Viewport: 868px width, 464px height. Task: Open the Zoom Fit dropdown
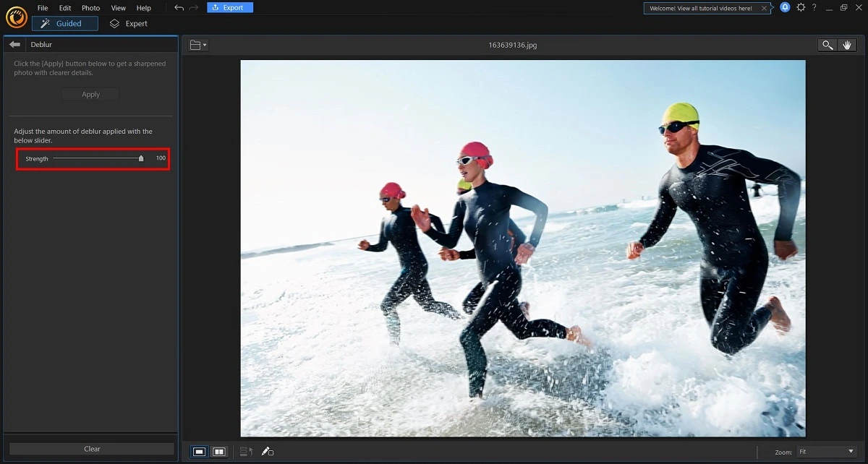pos(826,452)
